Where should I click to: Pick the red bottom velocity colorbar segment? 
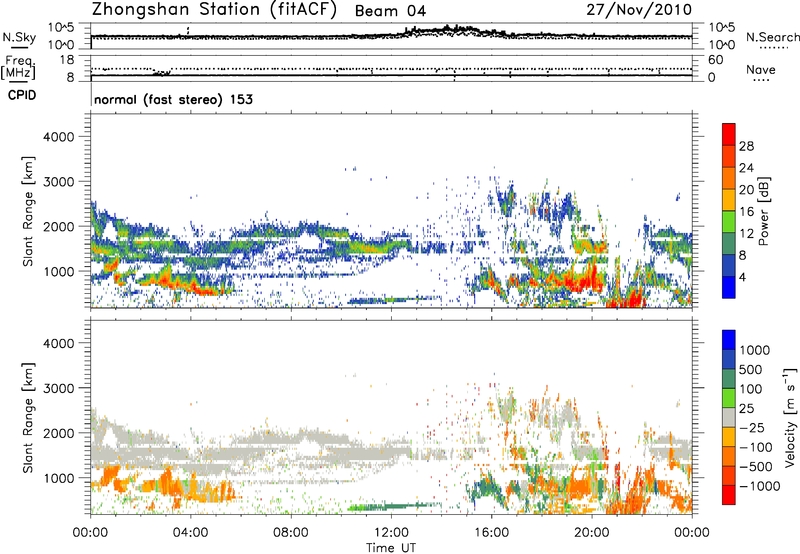(x=729, y=495)
